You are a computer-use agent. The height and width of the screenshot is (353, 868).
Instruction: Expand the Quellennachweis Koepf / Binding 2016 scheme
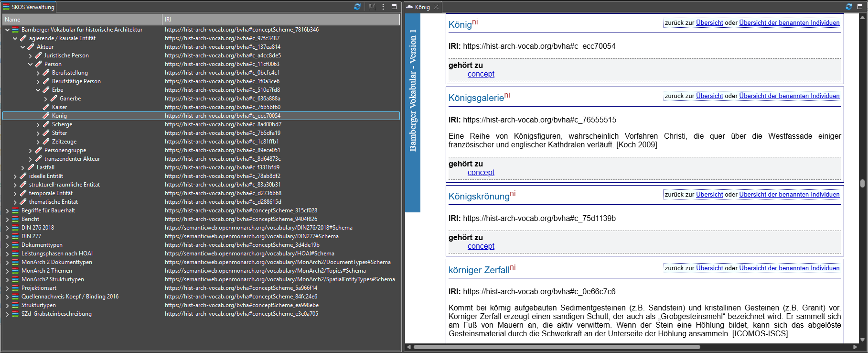tap(7, 297)
